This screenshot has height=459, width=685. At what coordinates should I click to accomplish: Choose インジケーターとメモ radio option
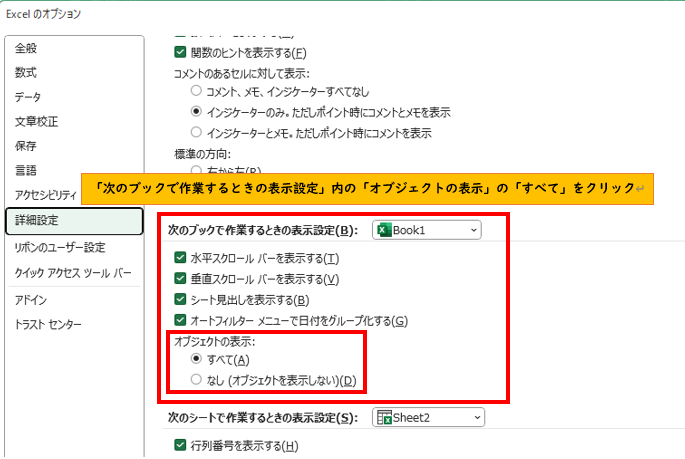tap(196, 132)
